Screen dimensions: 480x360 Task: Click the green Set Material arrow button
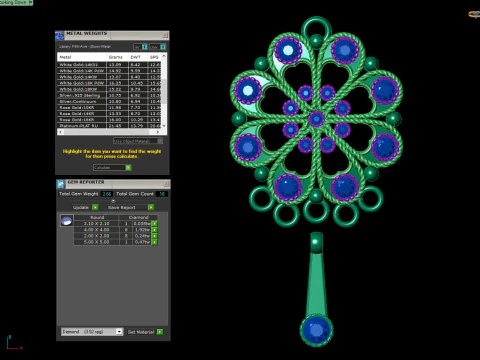(x=160, y=332)
